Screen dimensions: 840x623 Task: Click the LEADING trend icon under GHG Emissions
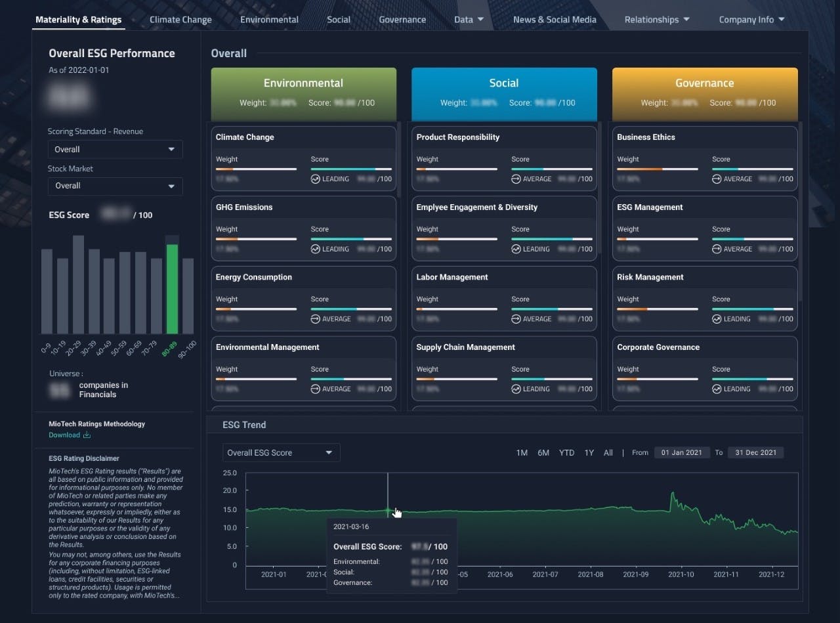[316, 249]
